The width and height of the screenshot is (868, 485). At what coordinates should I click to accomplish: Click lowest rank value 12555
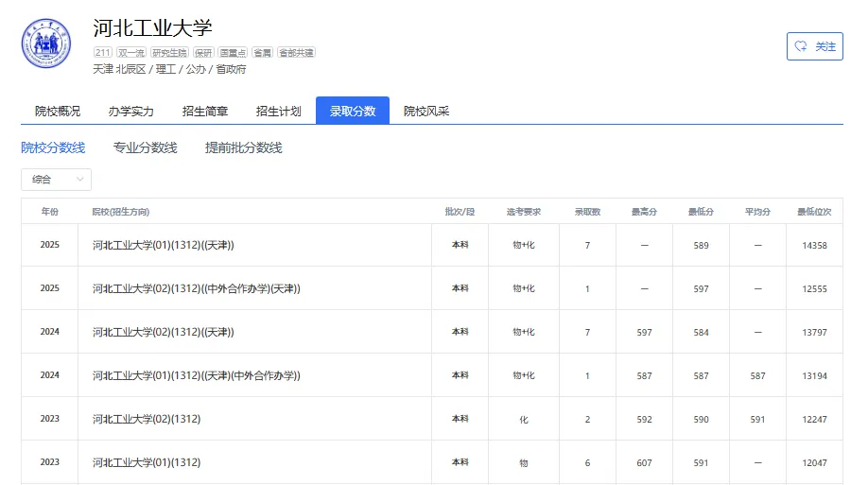tap(814, 289)
